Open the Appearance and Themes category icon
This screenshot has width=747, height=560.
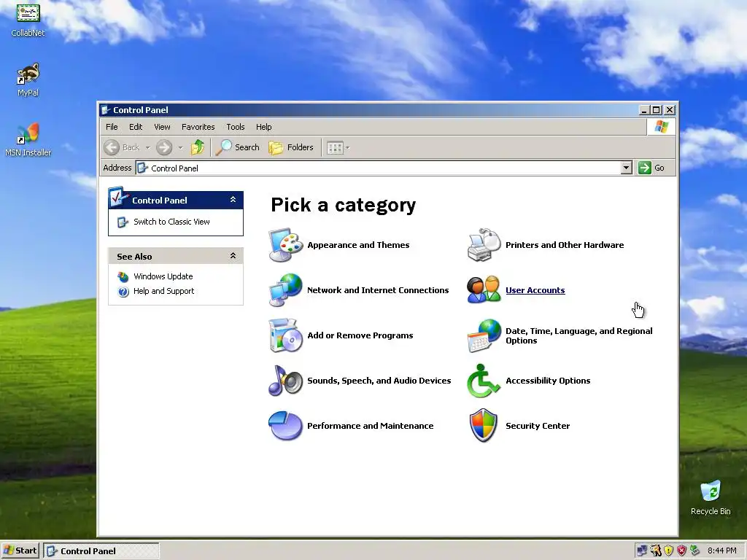pos(285,245)
